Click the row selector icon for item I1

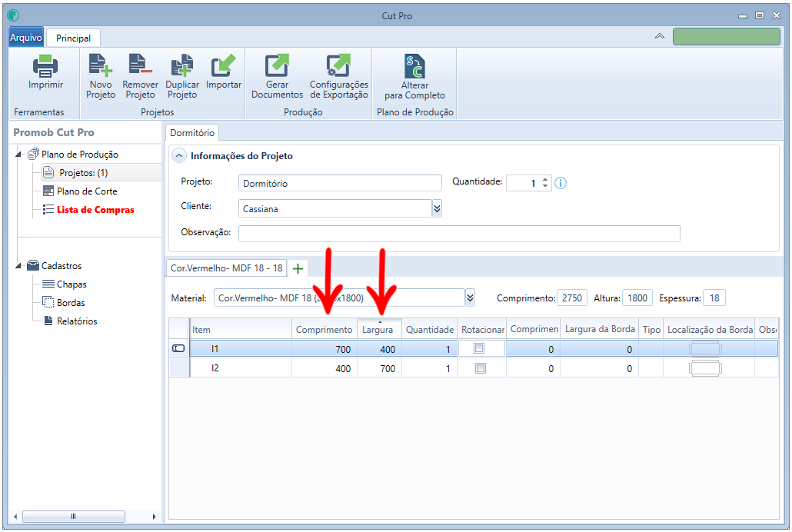[x=178, y=348]
